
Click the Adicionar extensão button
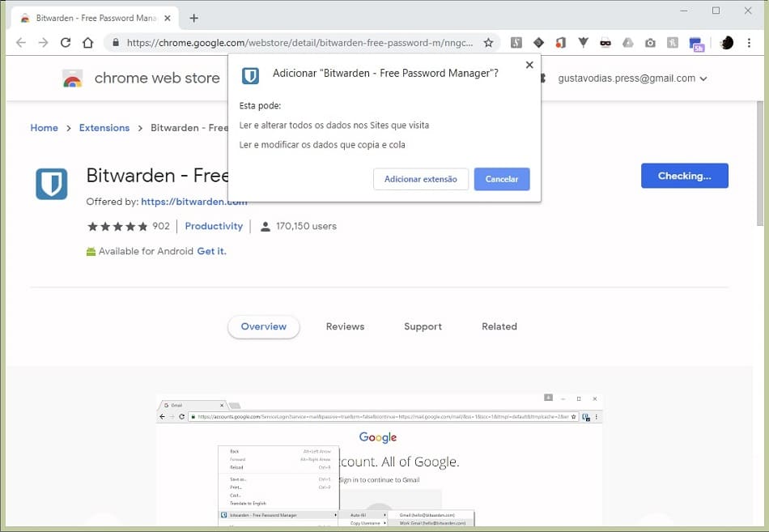click(420, 179)
